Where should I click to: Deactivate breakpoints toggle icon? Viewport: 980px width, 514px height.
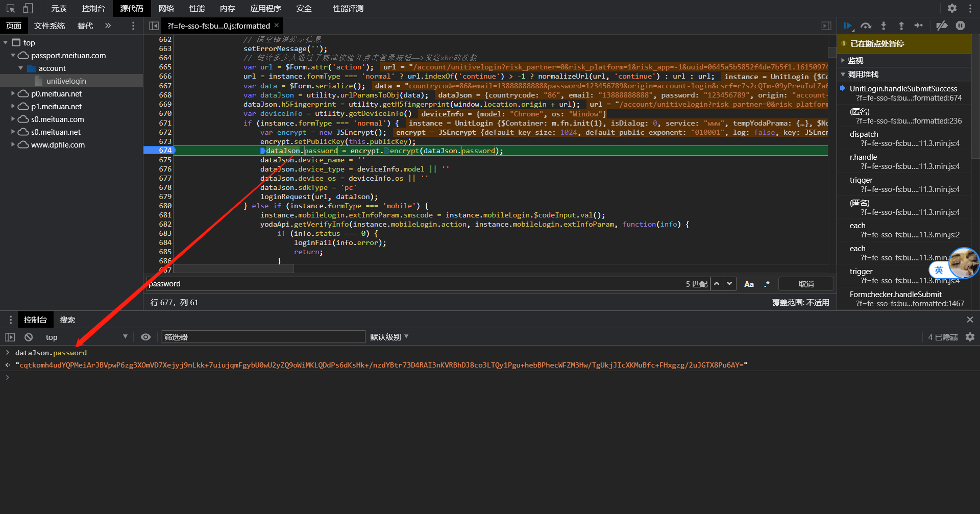click(x=942, y=26)
